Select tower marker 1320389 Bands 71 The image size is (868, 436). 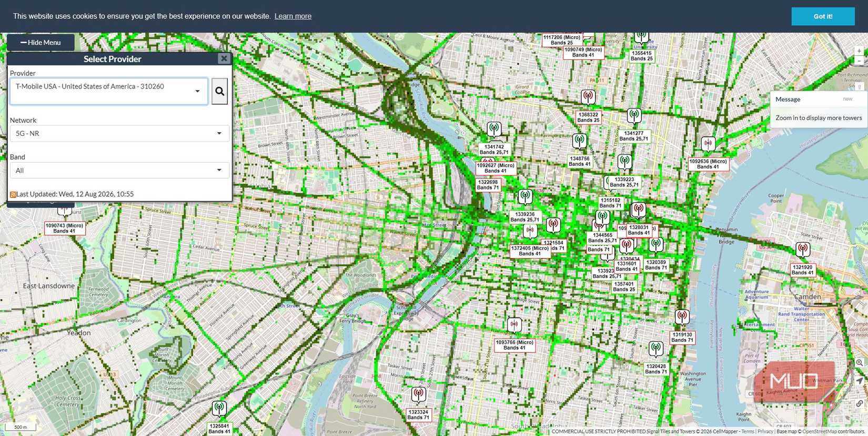coord(655,244)
